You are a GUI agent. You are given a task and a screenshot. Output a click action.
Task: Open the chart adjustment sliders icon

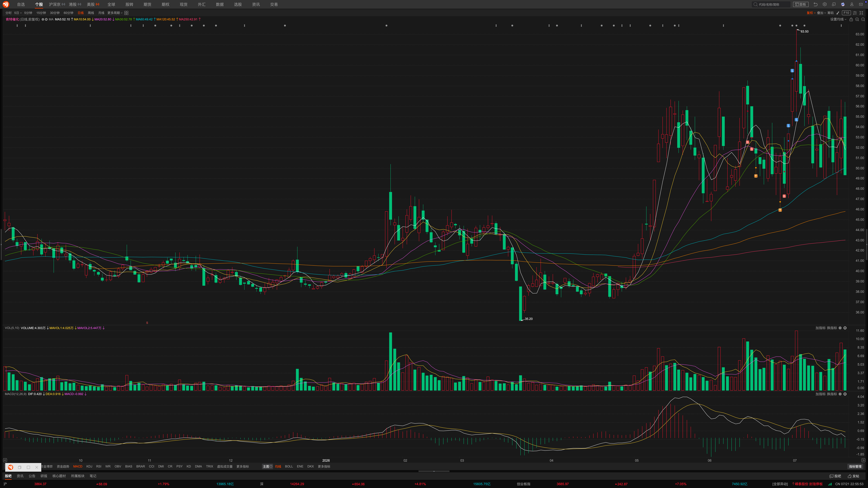click(x=855, y=13)
